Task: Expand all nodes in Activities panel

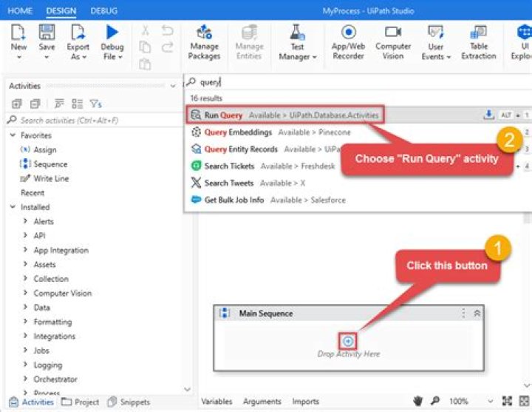Action: (x=16, y=104)
